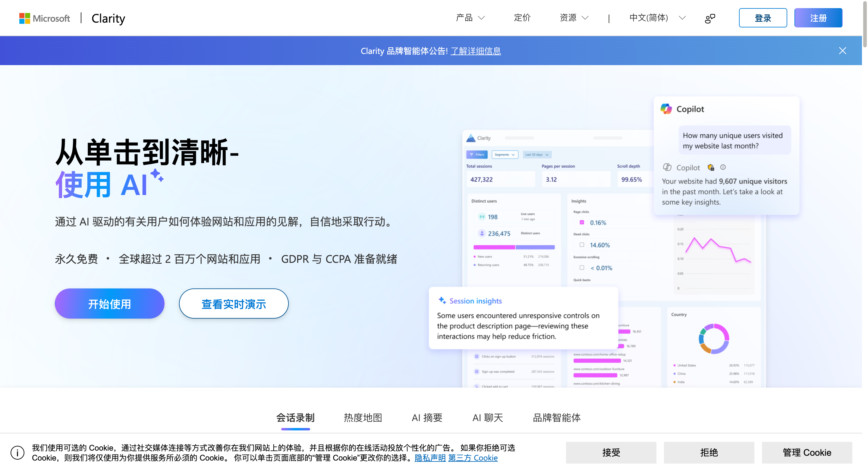This screenshot has height=472, width=868.
Task: Click New vs Returning users bar
Action: [514, 247]
